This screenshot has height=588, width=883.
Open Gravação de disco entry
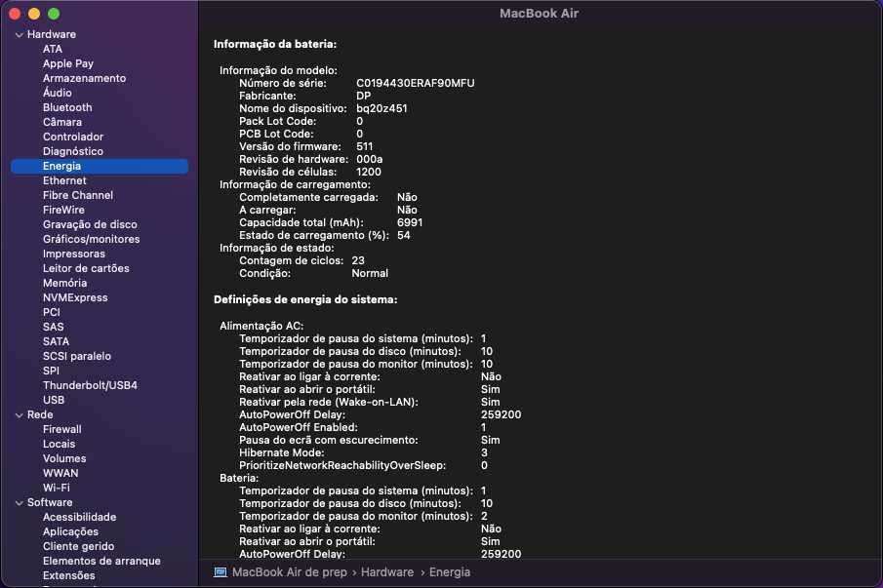pos(90,224)
